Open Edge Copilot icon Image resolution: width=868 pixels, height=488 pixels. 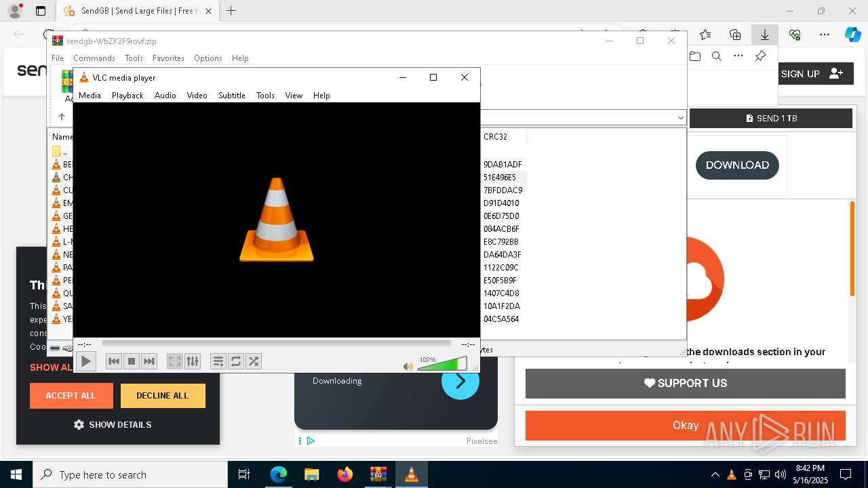(852, 35)
